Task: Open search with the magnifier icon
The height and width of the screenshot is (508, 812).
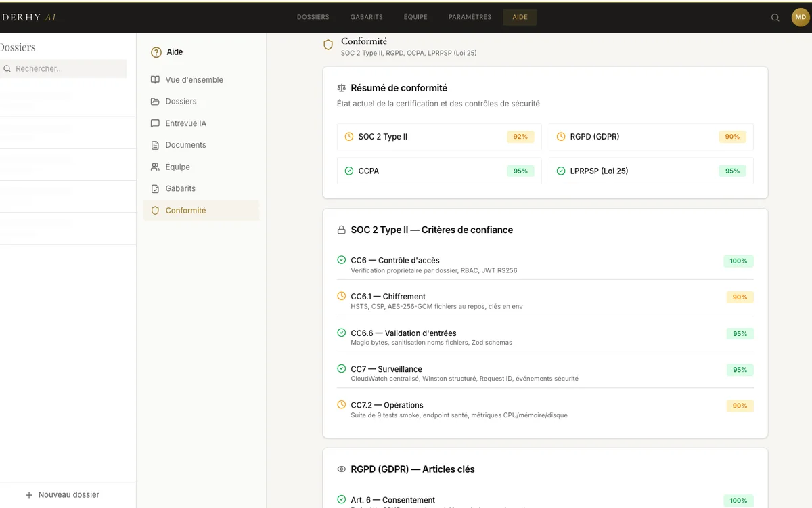Action: 775,17
